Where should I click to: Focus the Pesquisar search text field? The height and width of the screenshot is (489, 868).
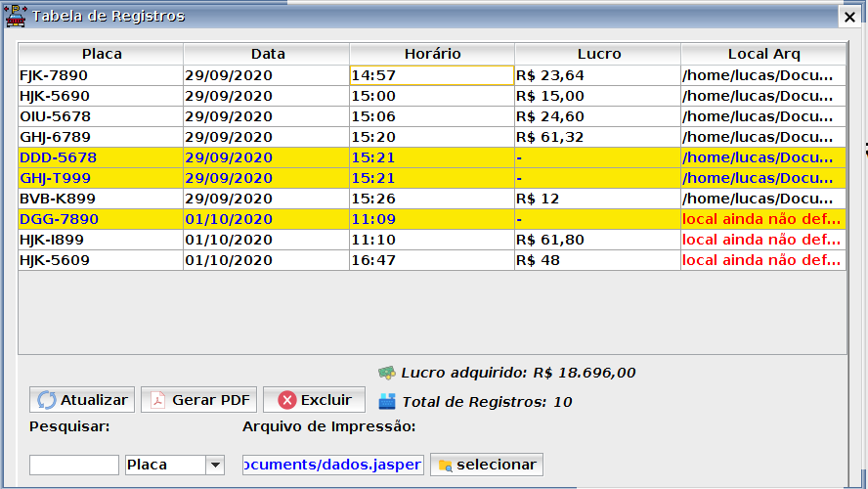74,465
